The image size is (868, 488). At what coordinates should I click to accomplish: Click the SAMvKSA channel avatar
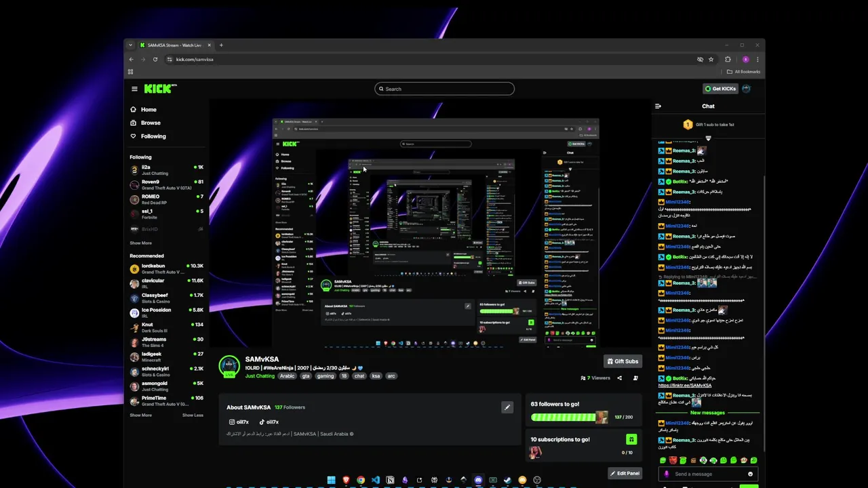(229, 365)
